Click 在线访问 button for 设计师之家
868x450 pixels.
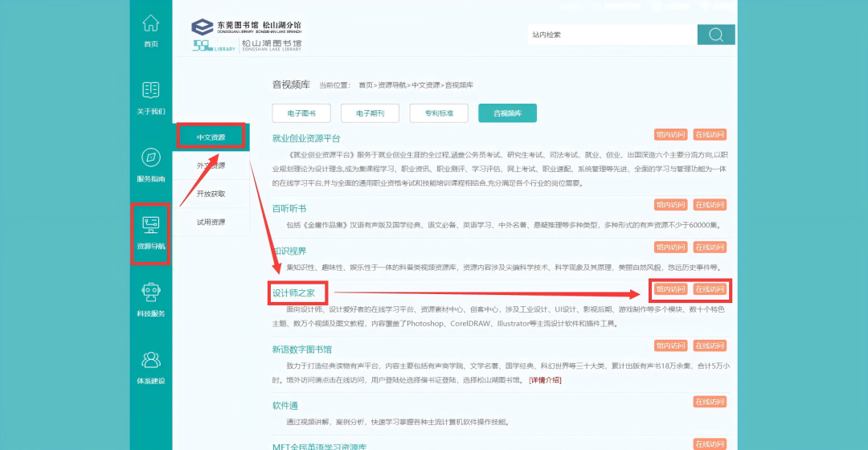click(x=710, y=289)
